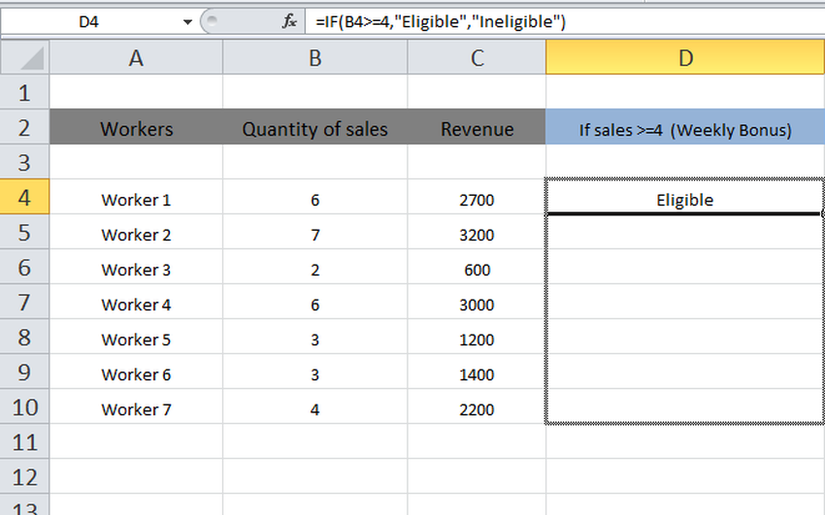Click the Insert Function fx icon
825x515 pixels.
pos(289,21)
